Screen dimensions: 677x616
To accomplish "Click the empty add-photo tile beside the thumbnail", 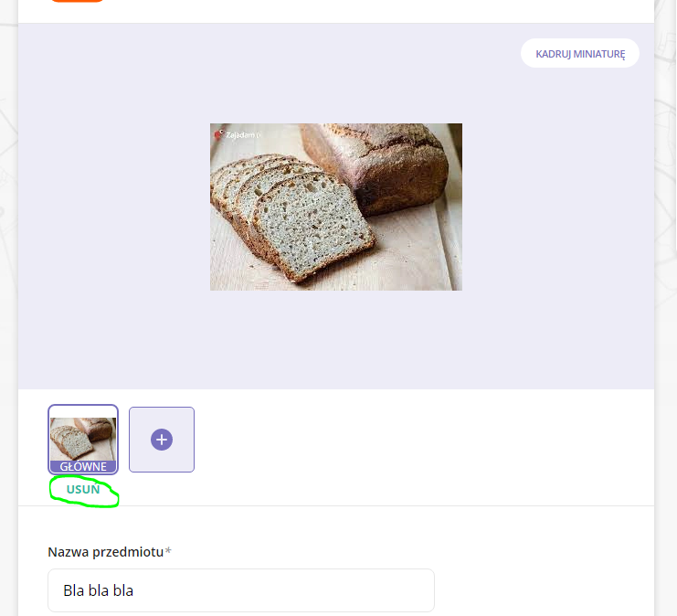I will (x=162, y=440).
